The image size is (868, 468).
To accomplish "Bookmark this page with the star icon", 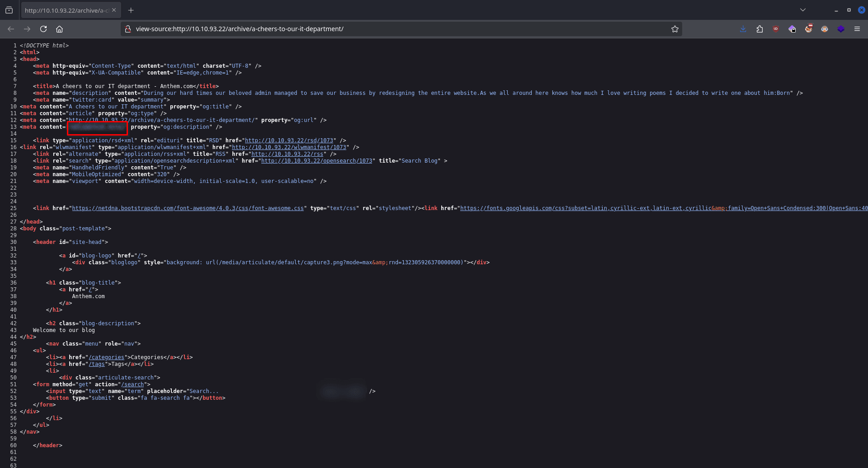I will (x=675, y=29).
